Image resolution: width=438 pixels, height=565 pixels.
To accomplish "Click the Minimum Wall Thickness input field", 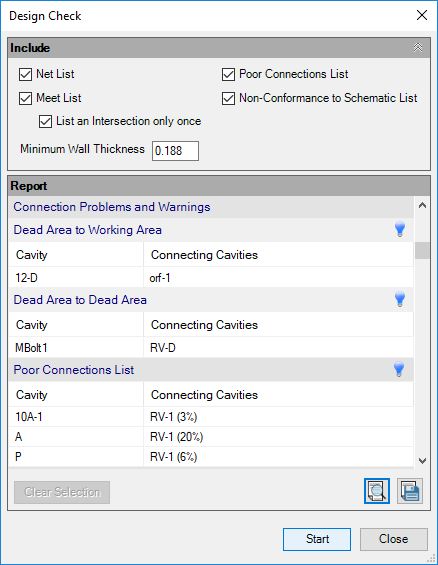I will [x=175, y=151].
